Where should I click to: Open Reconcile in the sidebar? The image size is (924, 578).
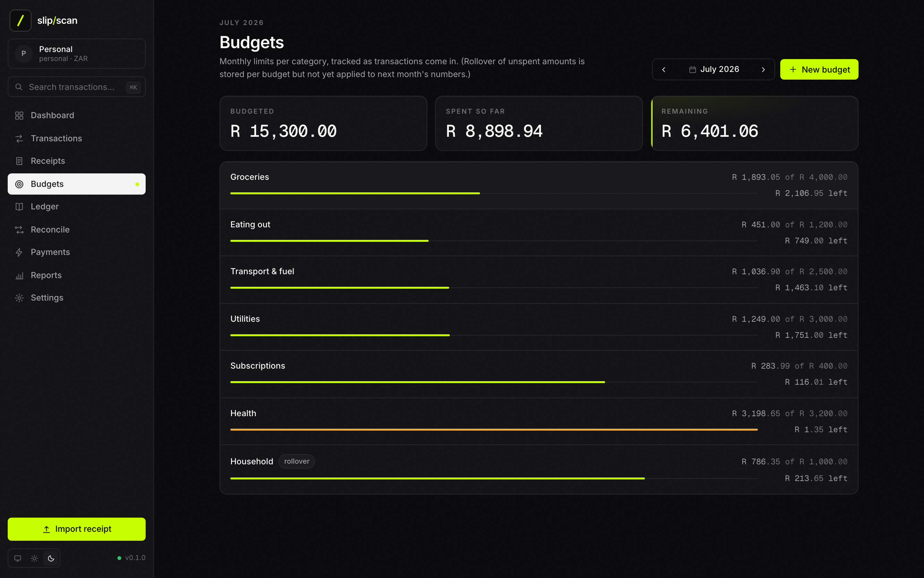click(x=76, y=230)
